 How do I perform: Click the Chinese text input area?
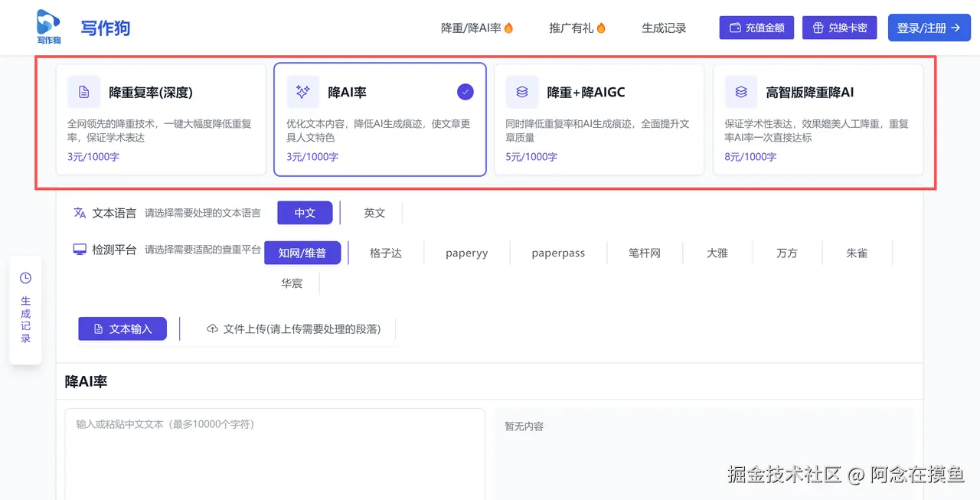(x=275, y=453)
